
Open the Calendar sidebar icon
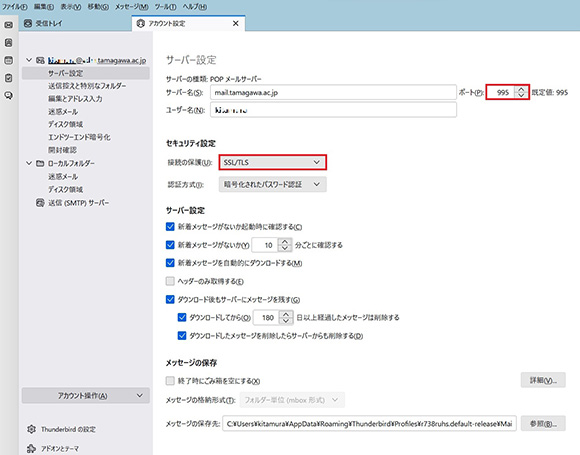(9, 60)
